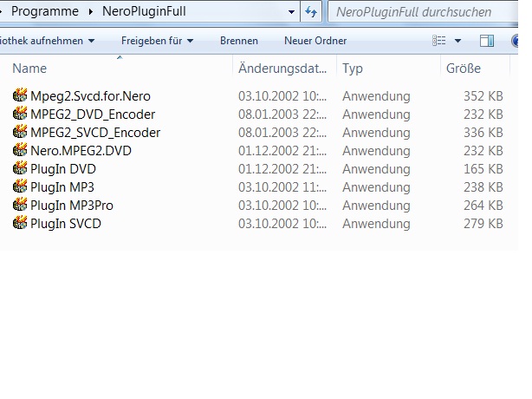Select the file name PlugIn MP3Pro

(72, 206)
